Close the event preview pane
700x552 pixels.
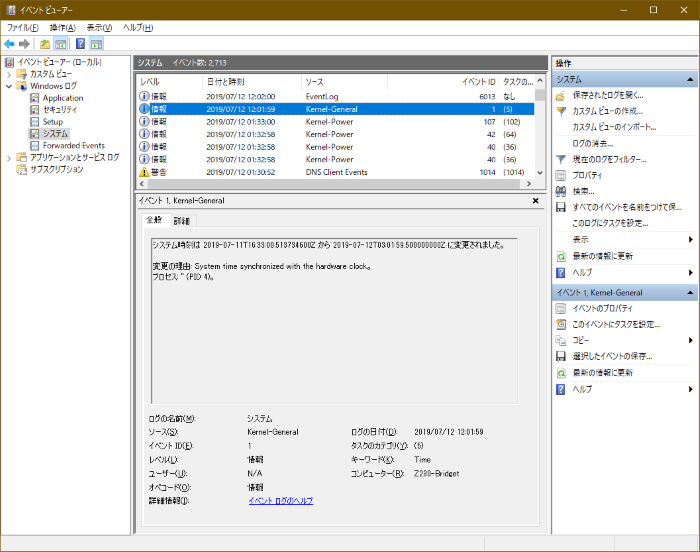(x=535, y=201)
